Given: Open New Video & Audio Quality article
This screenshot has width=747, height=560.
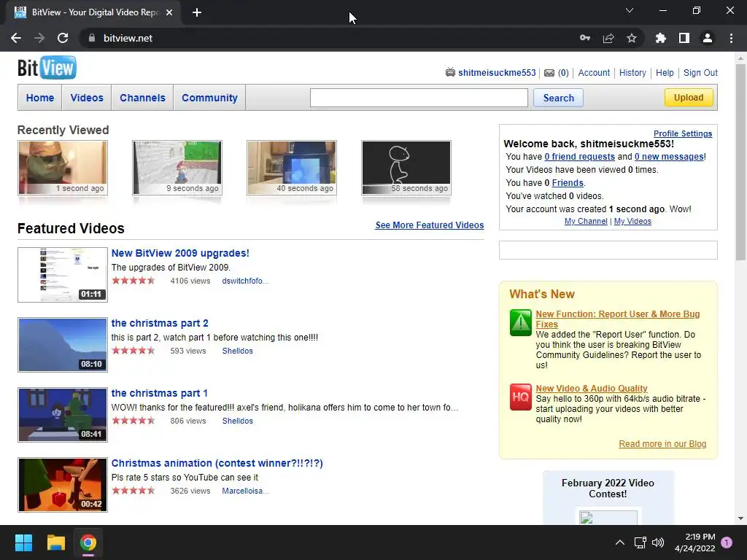Looking at the screenshot, I should click(591, 389).
